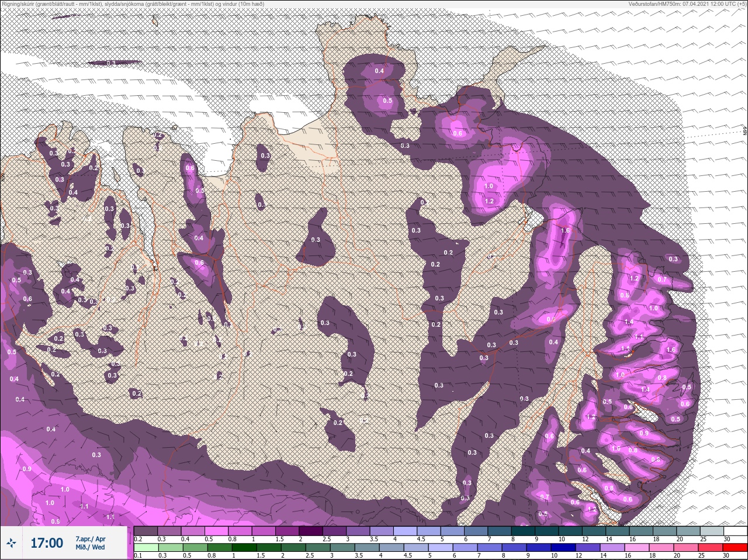Viewport: 748px width, 560px height.
Task: Select upper legend swatch starting at 0.2
Action: pos(146,531)
